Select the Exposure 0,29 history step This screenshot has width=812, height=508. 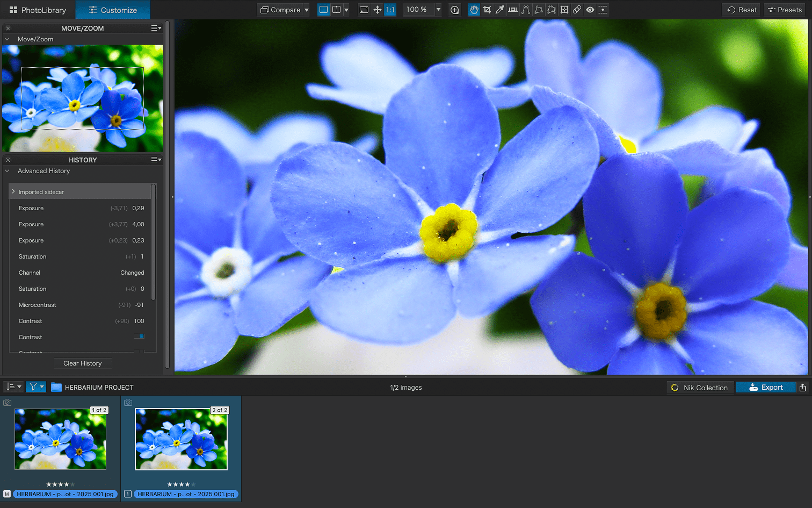(81, 208)
